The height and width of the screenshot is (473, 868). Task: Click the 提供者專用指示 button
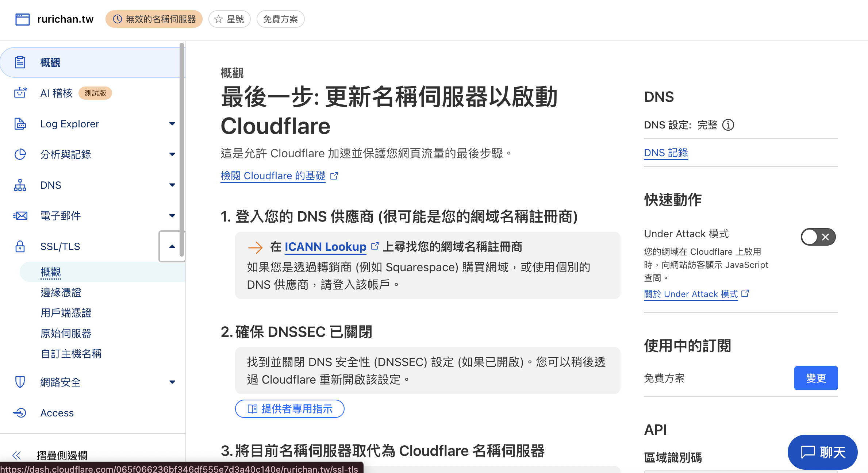(x=290, y=409)
